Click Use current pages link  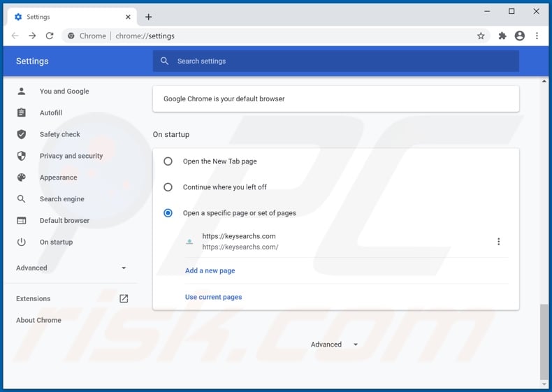pyautogui.click(x=213, y=297)
